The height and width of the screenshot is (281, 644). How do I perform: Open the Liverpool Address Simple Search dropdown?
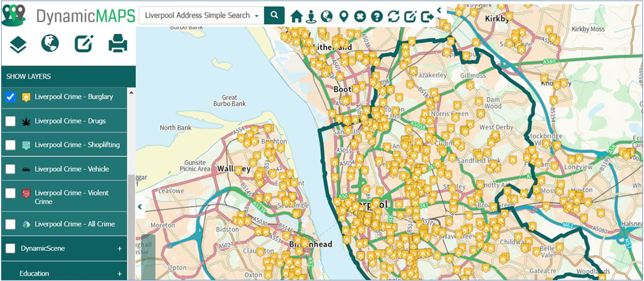[x=201, y=16]
